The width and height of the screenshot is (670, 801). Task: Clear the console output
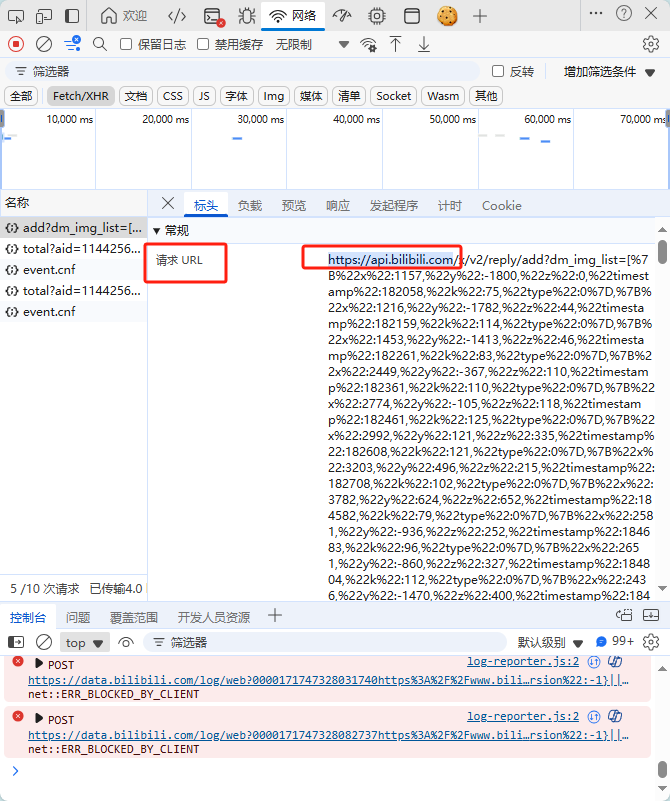44,642
